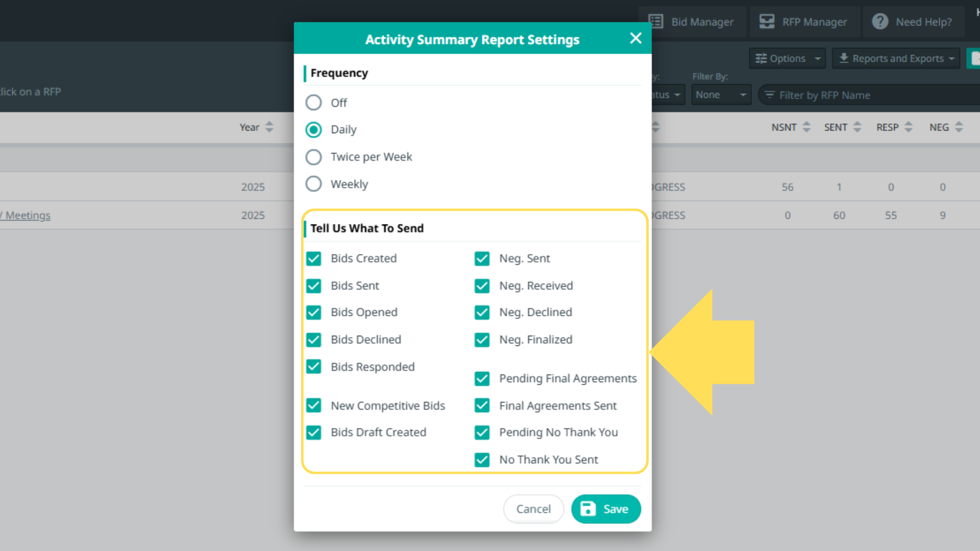Sort by the NEG column arrows
The height and width of the screenshot is (551, 980).
point(959,127)
